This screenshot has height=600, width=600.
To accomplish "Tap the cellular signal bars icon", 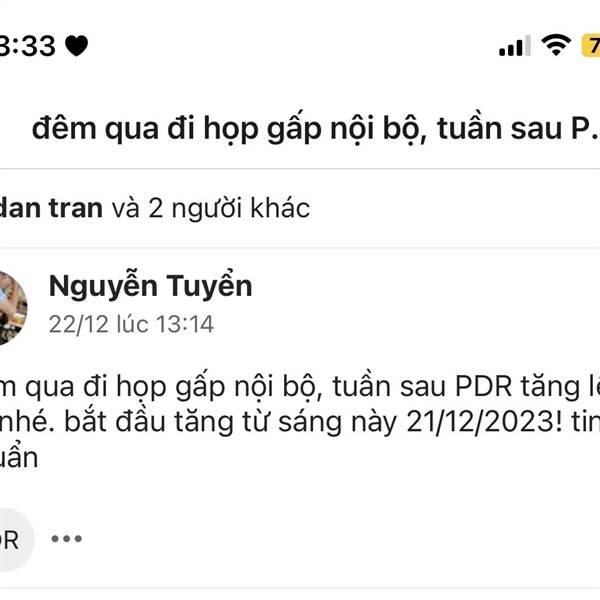I will click(x=515, y=46).
